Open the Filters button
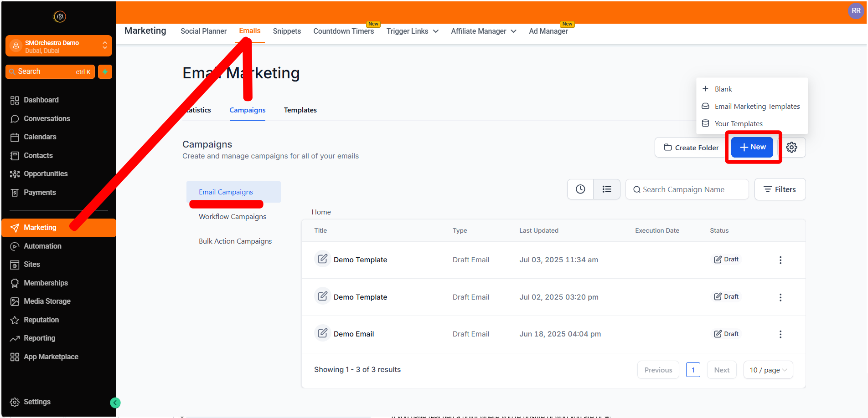868x418 pixels. click(x=780, y=189)
